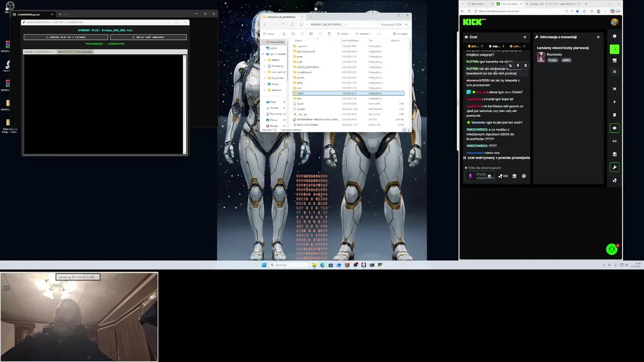Click the Rename icon in Explorer toolbar

(311, 34)
